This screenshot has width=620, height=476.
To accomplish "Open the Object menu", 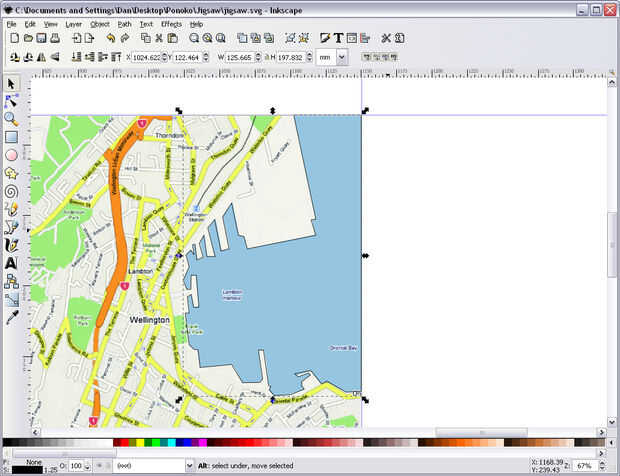I will click(x=100, y=24).
